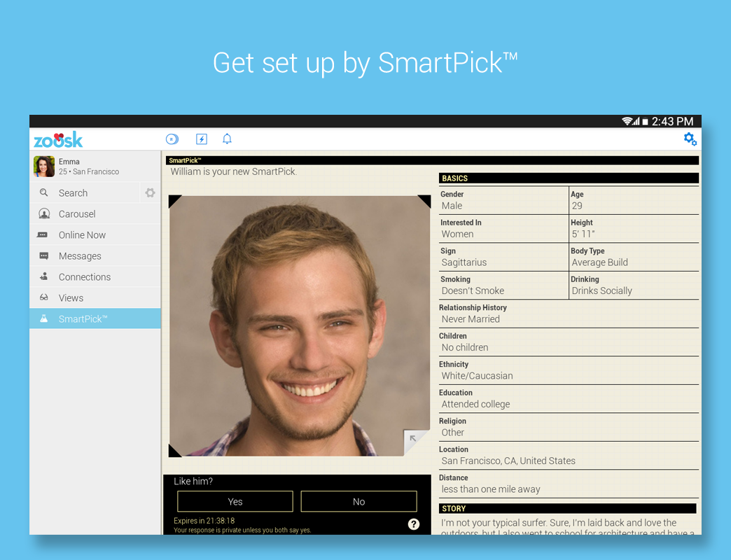Click the battery status icon

point(645,122)
